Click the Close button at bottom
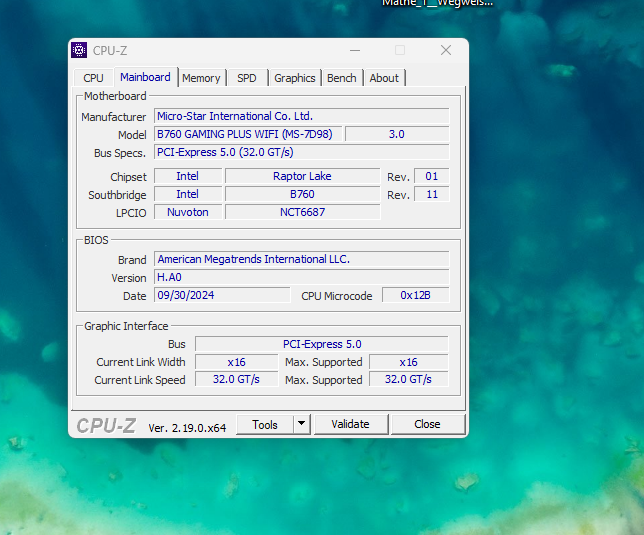 [x=427, y=424]
